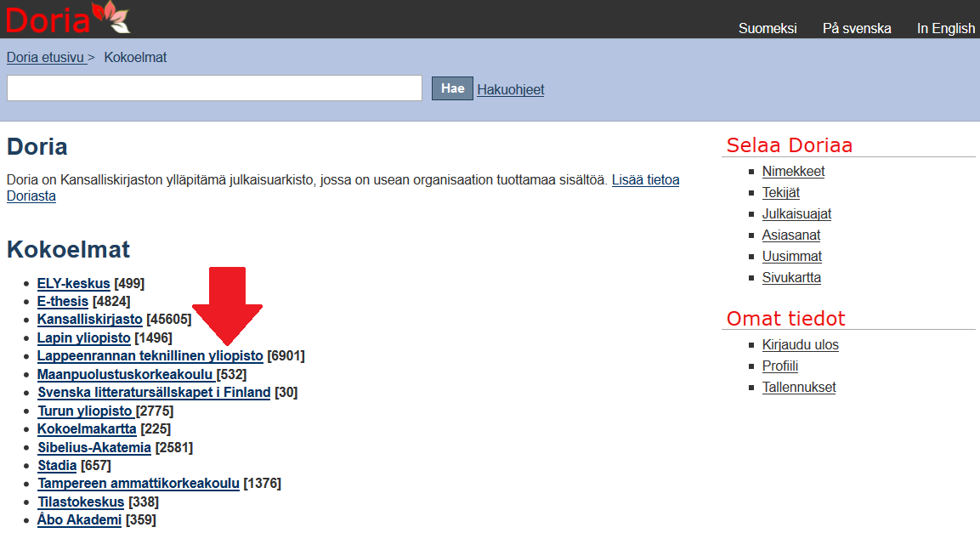
Task: Browse by Julkaisuajat in the sidebar
Action: coord(797,213)
